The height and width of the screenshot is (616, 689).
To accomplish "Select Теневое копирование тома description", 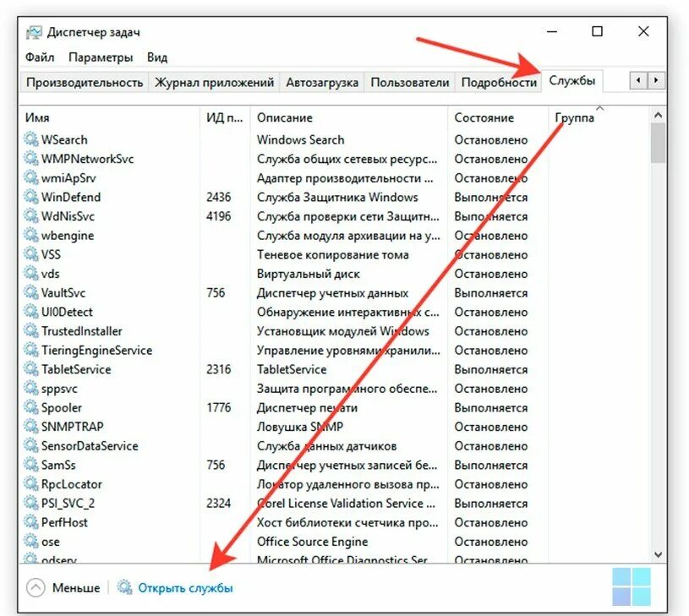I will click(x=332, y=254).
